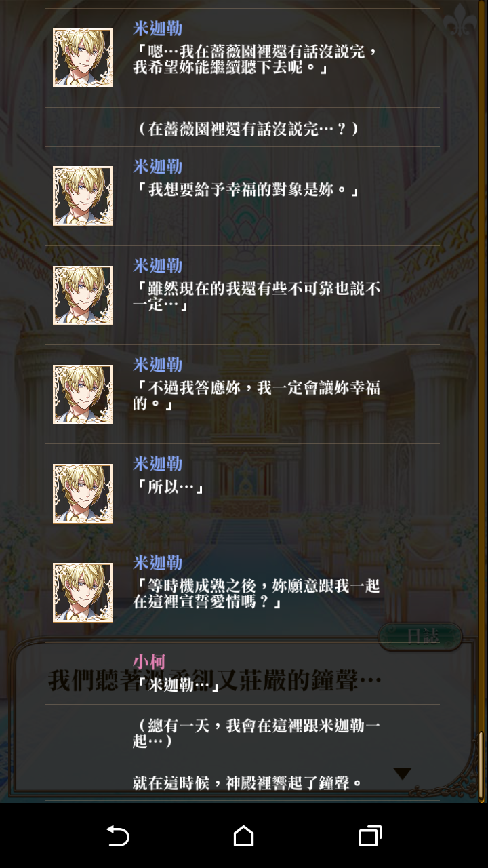Tap portrait next to 不過我答應妳 line
Viewport: 488px width, 868px height.
tap(83, 394)
